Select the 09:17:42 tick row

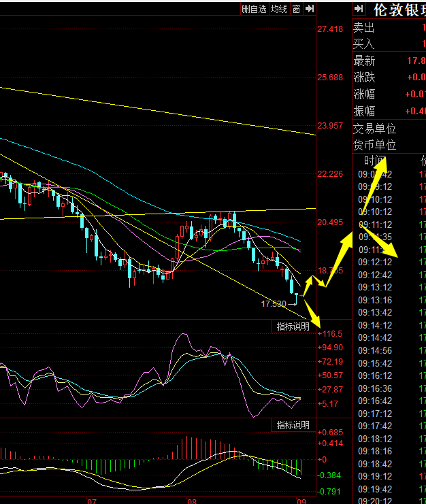(389, 426)
